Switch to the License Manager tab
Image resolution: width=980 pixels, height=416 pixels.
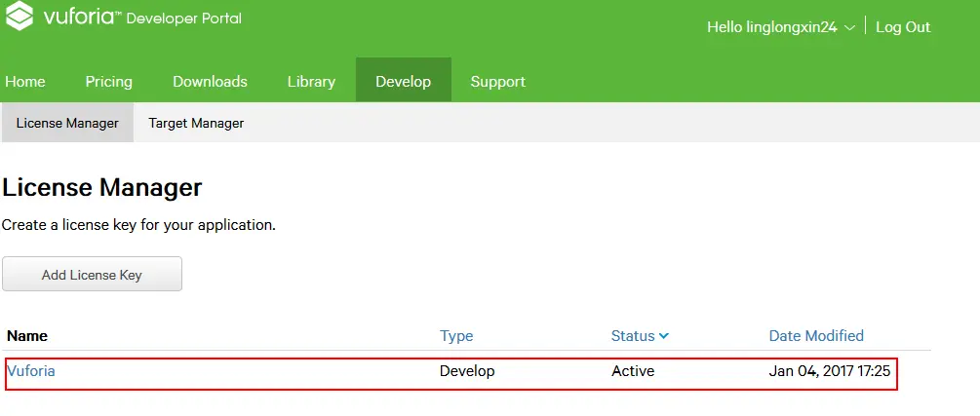67,123
